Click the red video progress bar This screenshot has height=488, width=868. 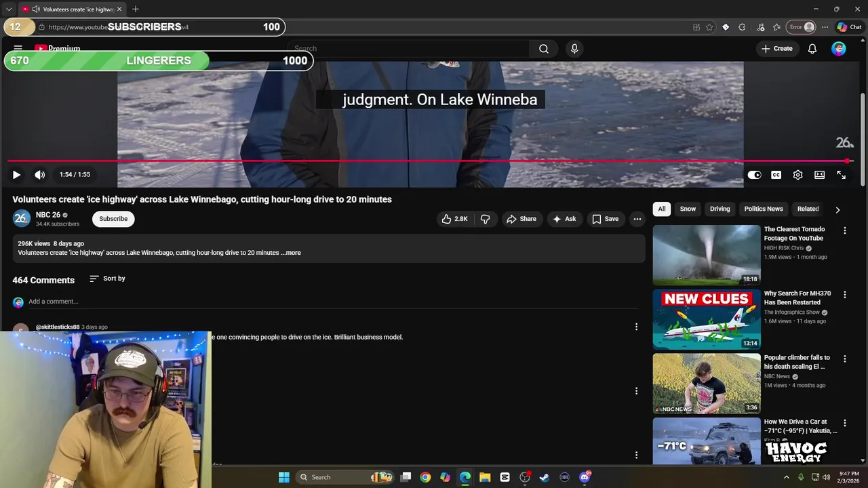(x=430, y=161)
